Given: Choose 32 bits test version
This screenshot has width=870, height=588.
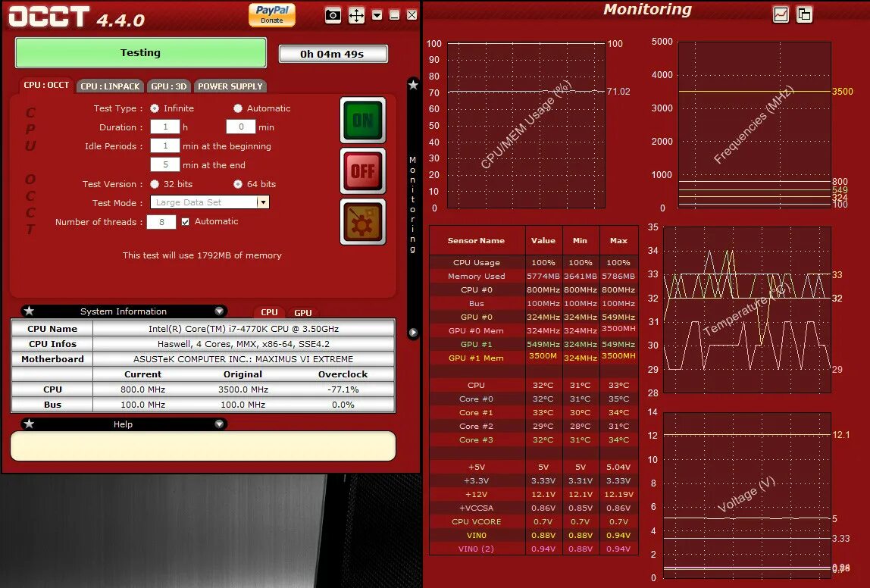Looking at the screenshot, I should tap(155, 184).
